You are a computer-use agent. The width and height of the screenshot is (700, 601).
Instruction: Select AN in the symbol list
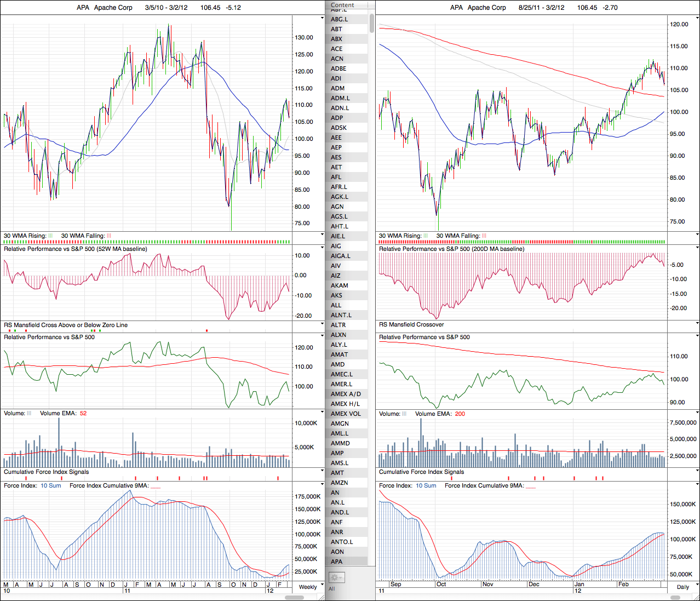347,493
